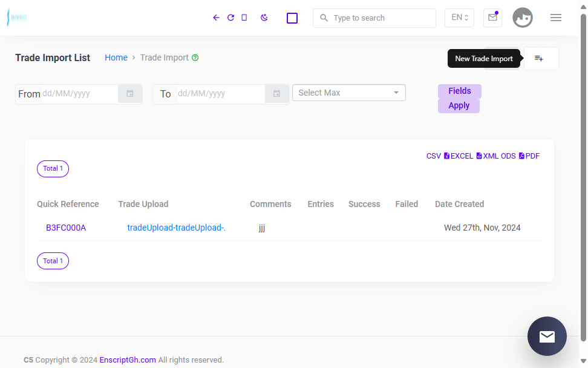Open the B3FC000A reference link
The width and height of the screenshot is (588, 368).
[66, 228]
